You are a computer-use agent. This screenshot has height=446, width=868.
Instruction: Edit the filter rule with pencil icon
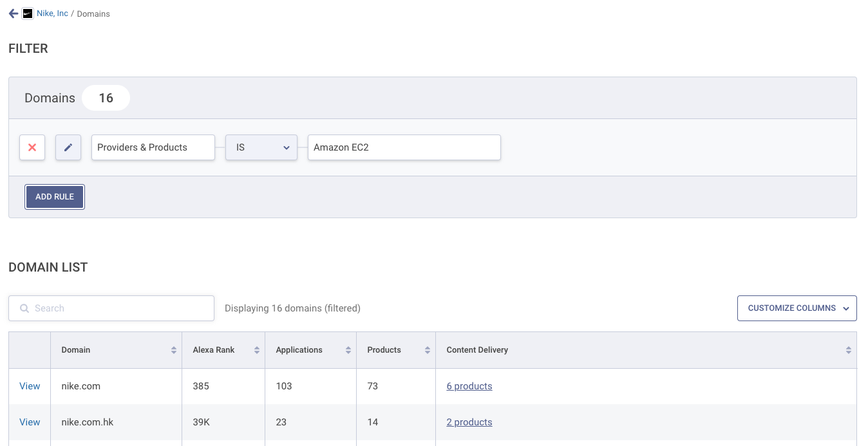pyautogui.click(x=68, y=147)
